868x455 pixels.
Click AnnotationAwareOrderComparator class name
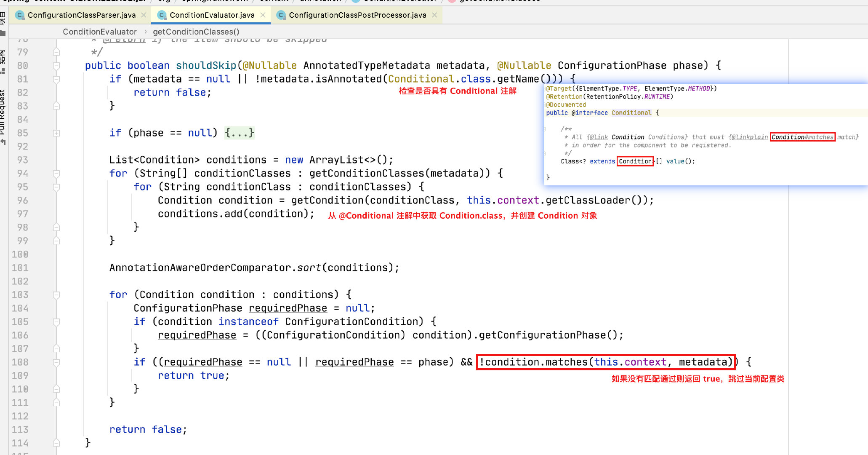200,268
